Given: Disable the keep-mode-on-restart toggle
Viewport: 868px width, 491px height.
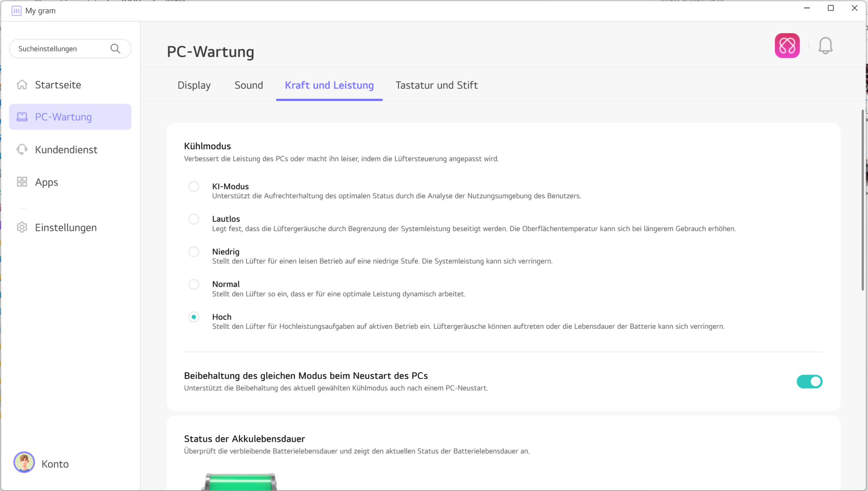Looking at the screenshot, I should (x=809, y=382).
